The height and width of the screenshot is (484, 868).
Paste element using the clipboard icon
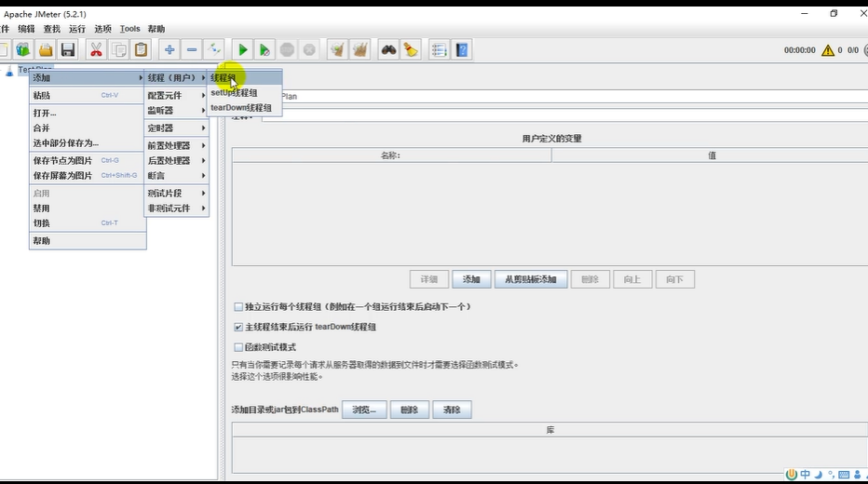pyautogui.click(x=142, y=49)
